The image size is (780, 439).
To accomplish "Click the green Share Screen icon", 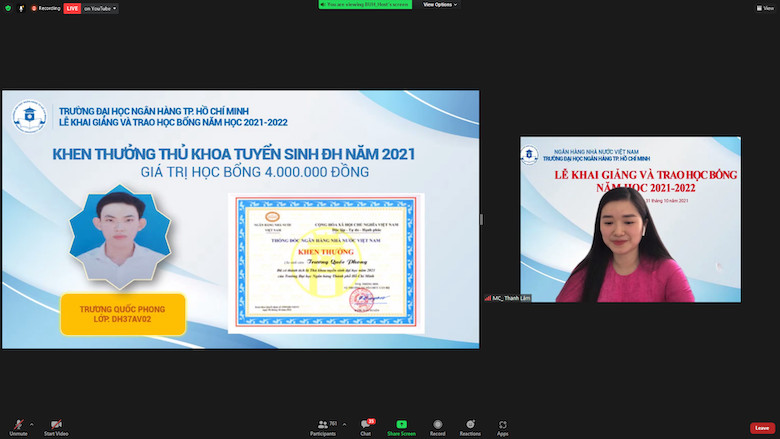I will tap(401, 424).
